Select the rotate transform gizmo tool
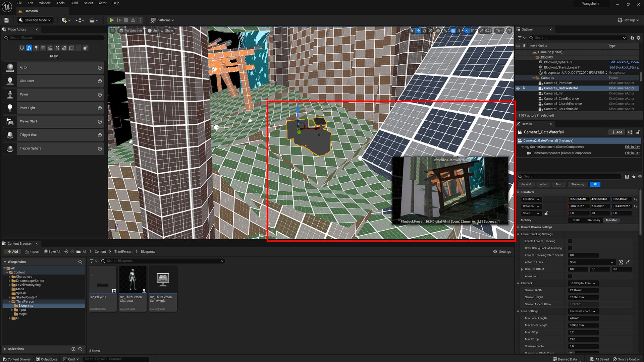The height and width of the screenshot is (362, 644). point(424,31)
